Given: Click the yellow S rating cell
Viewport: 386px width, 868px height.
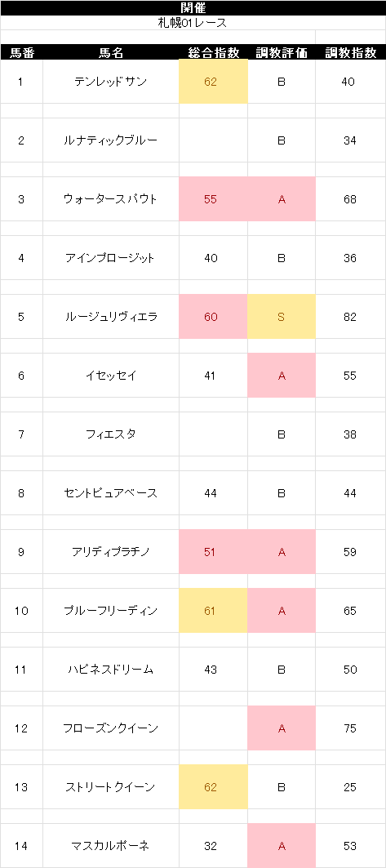Looking at the screenshot, I should [282, 317].
